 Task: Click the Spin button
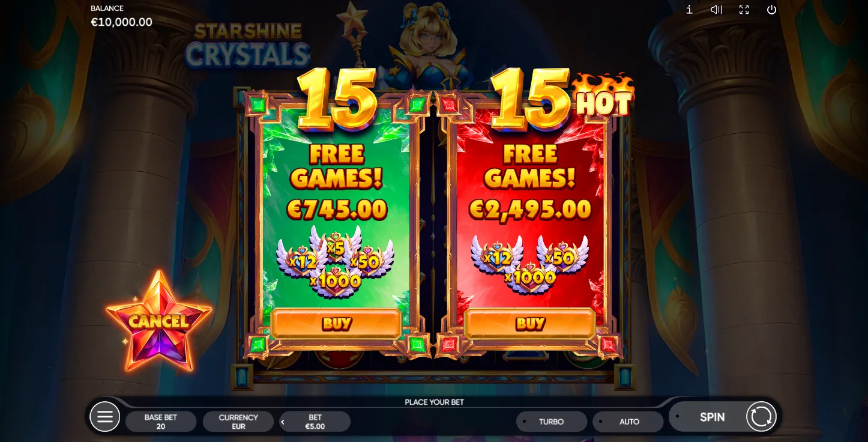click(x=712, y=417)
